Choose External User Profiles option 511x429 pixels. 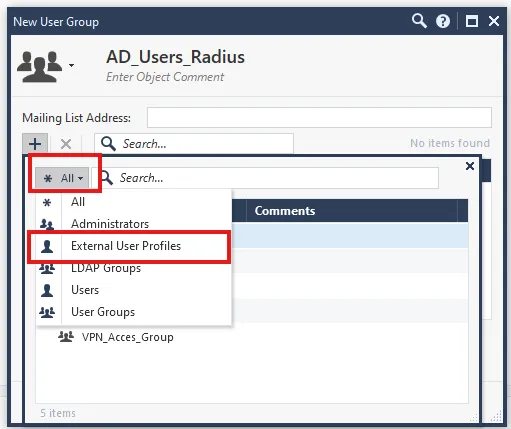[x=133, y=246]
